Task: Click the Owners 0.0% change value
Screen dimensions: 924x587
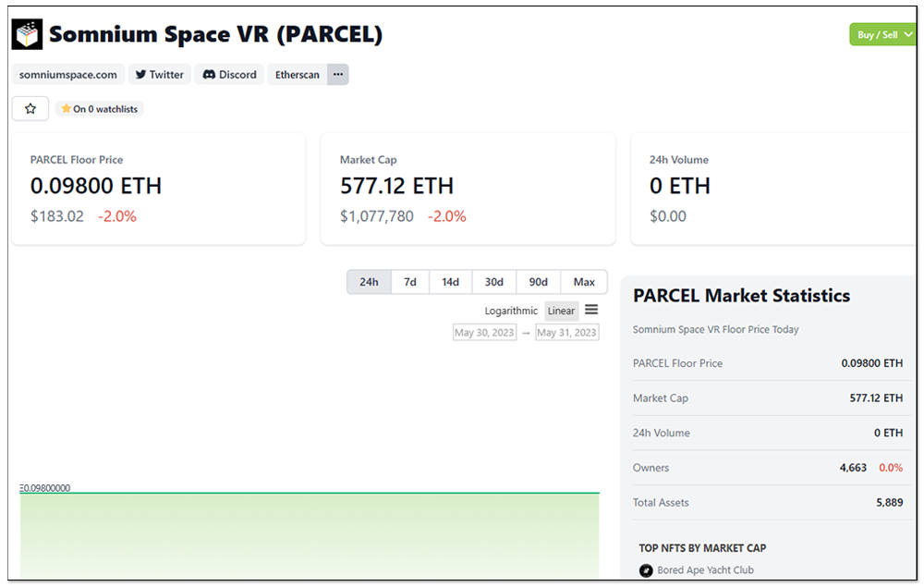Action: tap(891, 468)
